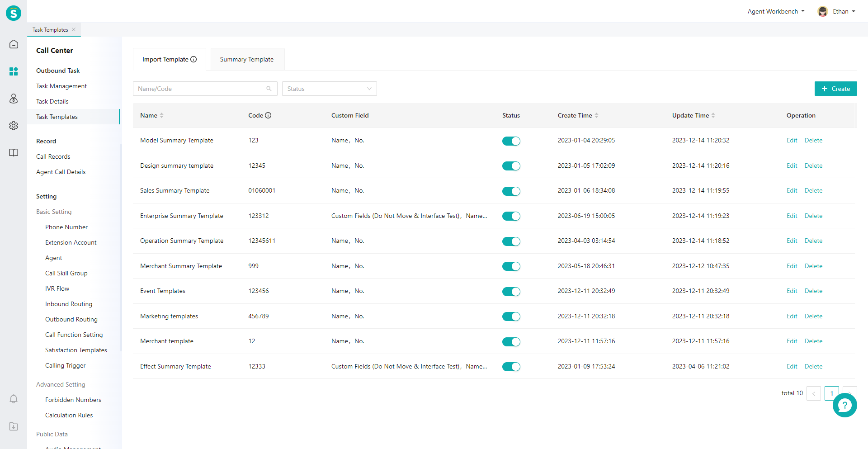Open the book/knowledge icon in left rail

pos(14,152)
